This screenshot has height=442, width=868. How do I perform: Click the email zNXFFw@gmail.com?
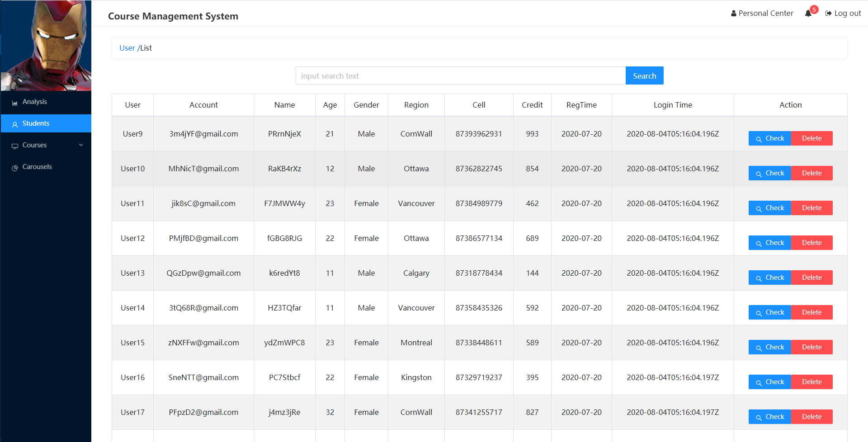tap(203, 343)
